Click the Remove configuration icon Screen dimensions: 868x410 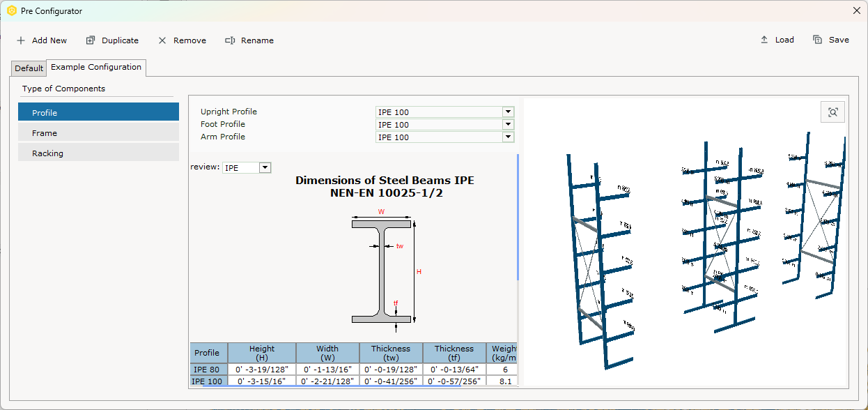(x=162, y=40)
